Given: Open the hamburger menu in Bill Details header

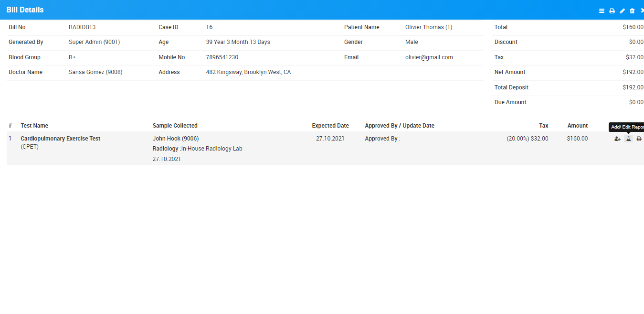Looking at the screenshot, I should tap(602, 11).
